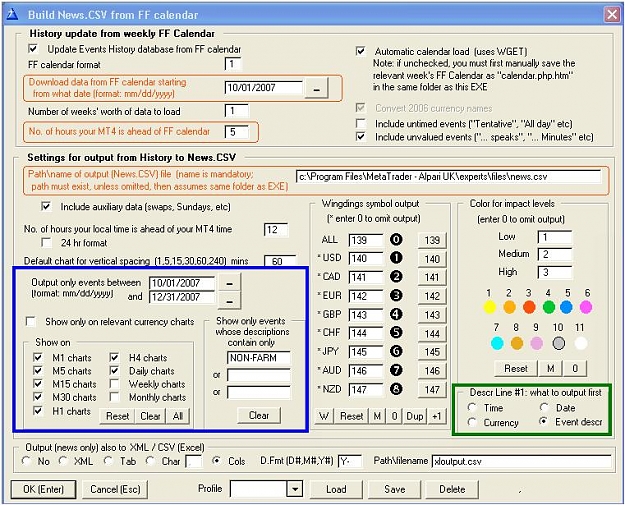Image resolution: width=625 pixels, height=505 pixels.
Task: Open the Profile dropdown list
Action: click(x=295, y=489)
